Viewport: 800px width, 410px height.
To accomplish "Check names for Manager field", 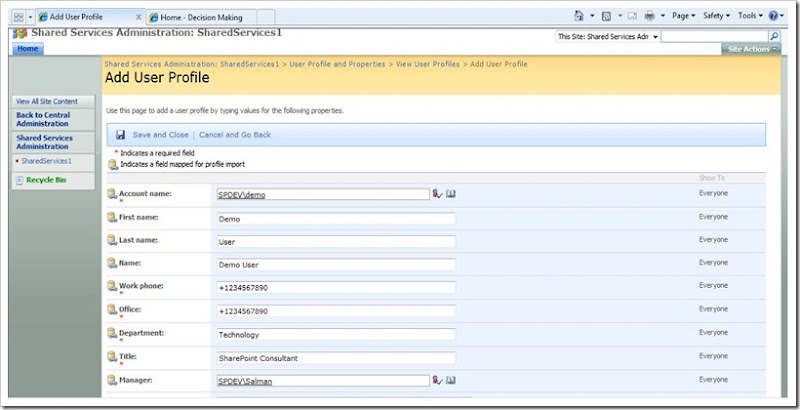I will click(437, 380).
